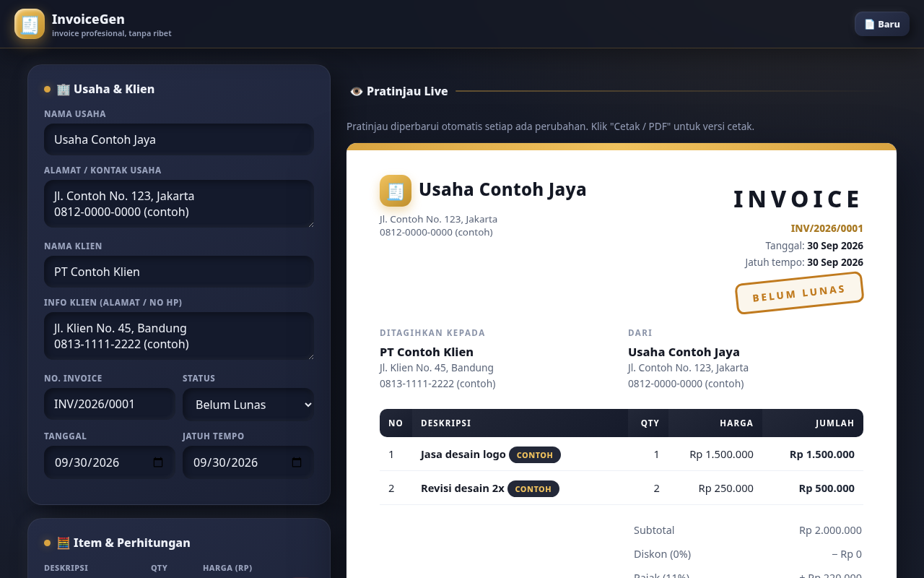
Task: Select the Revisi desain 2x row description
Action: tap(463, 488)
